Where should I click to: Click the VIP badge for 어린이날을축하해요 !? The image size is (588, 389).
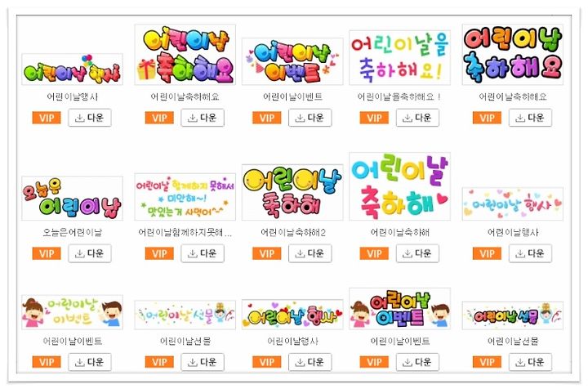tap(374, 118)
